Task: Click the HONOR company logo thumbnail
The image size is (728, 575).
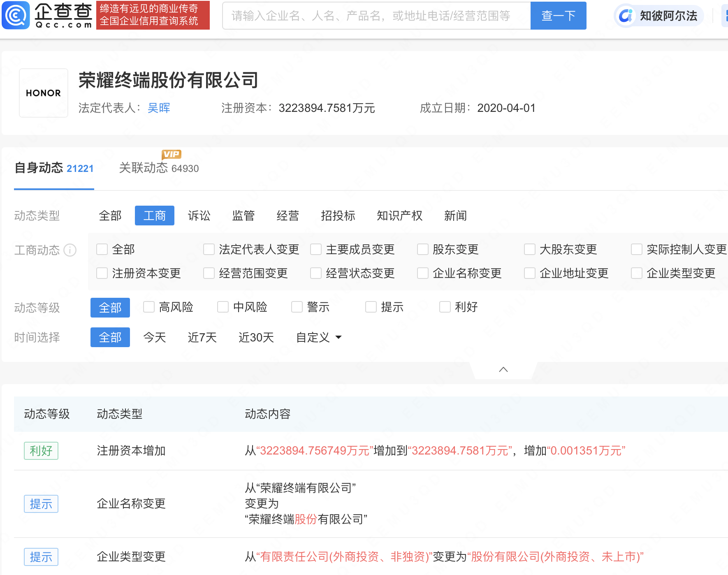Action: [44, 93]
